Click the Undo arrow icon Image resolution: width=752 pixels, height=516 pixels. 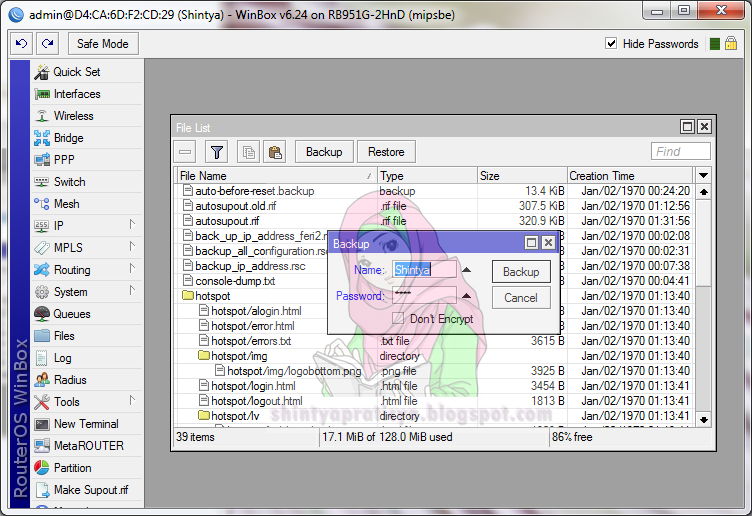coord(22,44)
